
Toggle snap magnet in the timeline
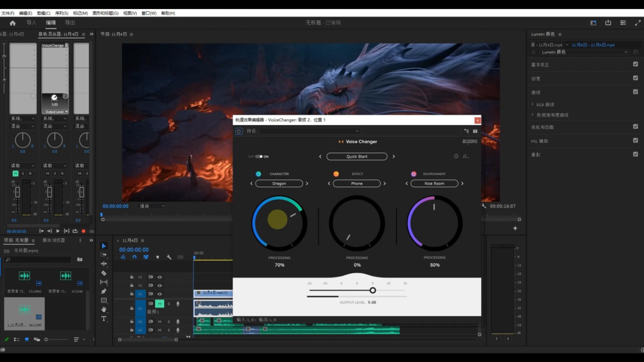coord(135,257)
